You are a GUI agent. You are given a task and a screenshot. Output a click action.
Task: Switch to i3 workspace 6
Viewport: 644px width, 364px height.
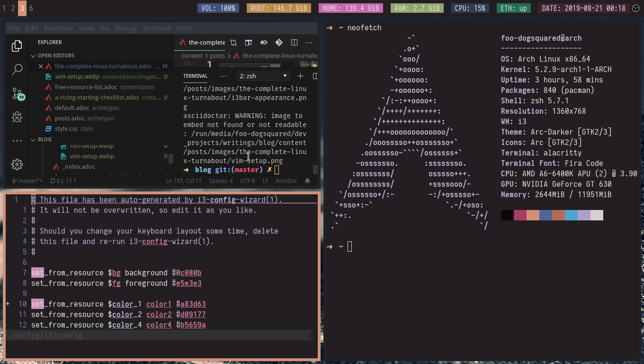(x=31, y=8)
